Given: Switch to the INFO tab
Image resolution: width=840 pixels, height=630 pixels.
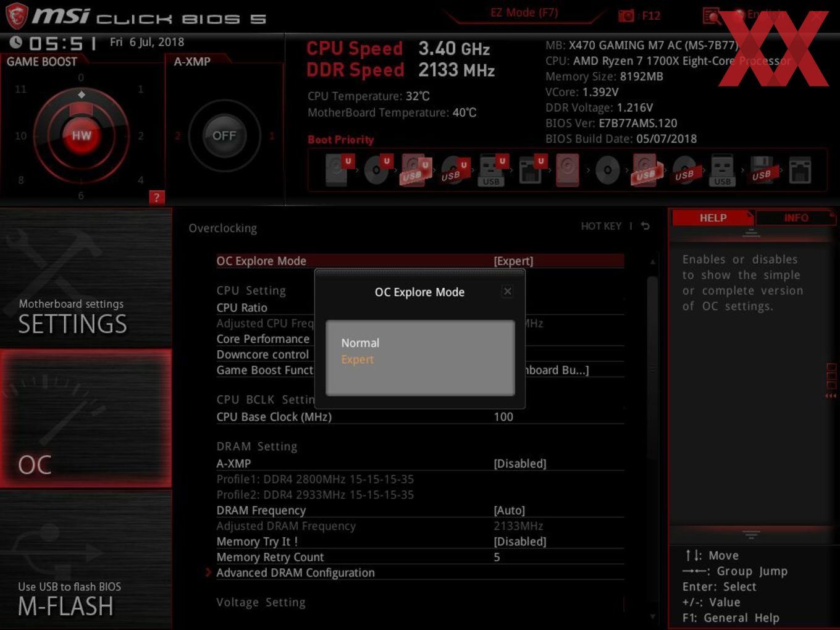Looking at the screenshot, I should [796, 217].
